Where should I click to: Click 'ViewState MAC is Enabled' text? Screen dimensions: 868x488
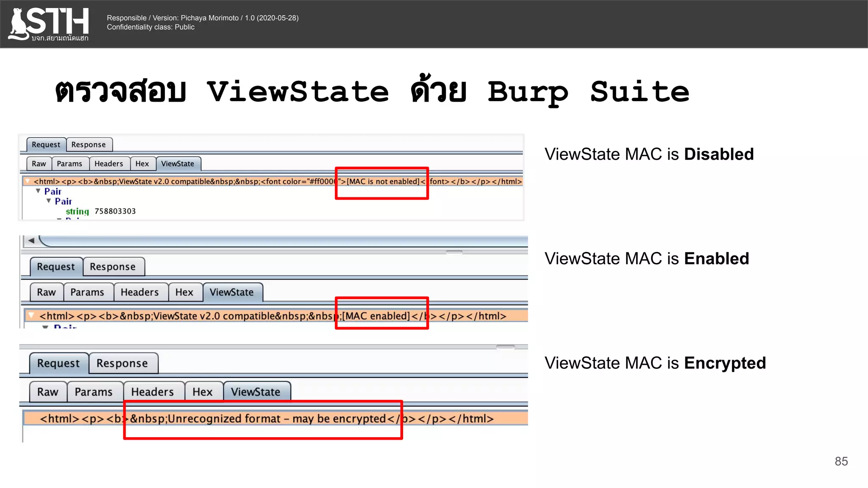(x=647, y=258)
